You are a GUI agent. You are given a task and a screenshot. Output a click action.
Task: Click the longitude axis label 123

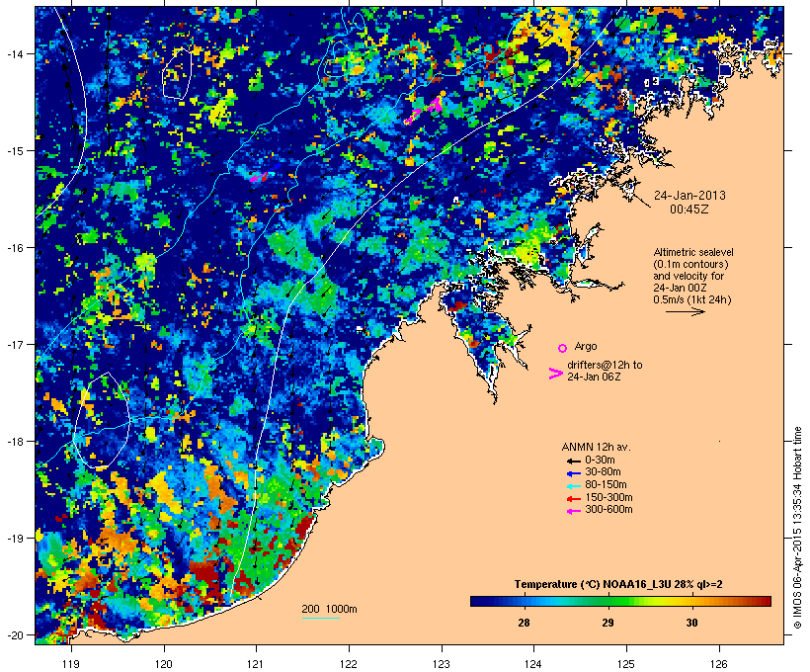442,664
